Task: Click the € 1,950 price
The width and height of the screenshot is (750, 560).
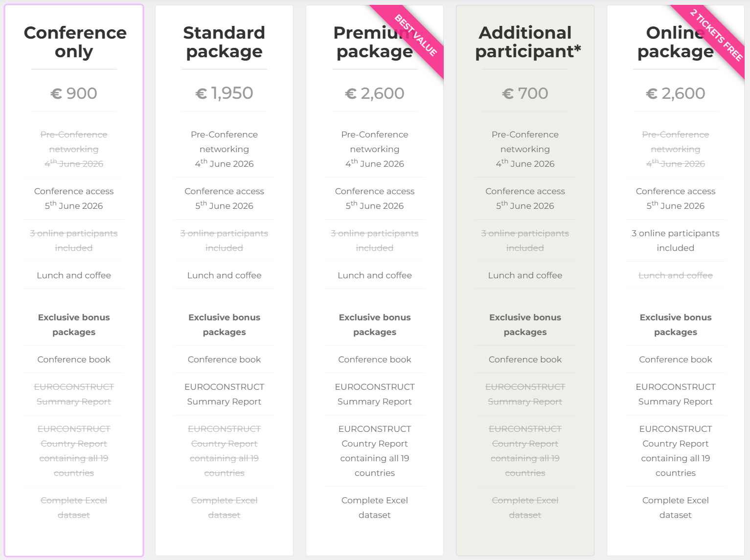Action: 224,93
